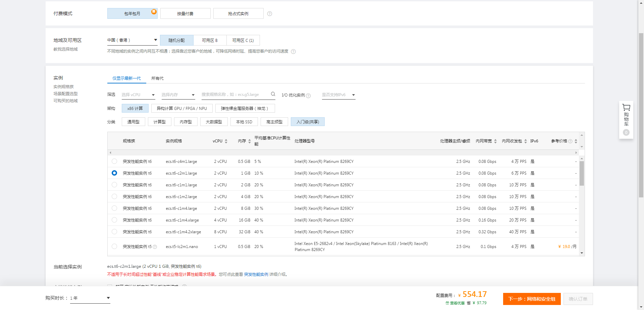Click the 确认订单 button
Viewport: 644px width, 310px height.
[x=578, y=299]
